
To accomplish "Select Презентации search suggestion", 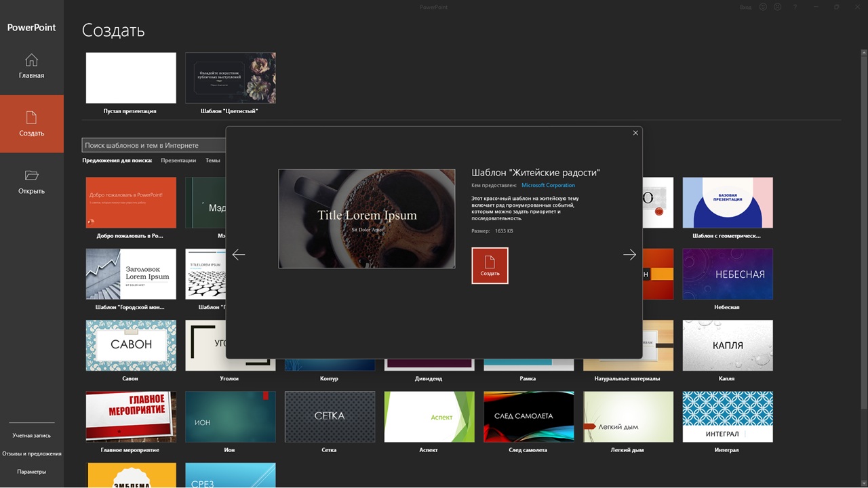I will [178, 161].
